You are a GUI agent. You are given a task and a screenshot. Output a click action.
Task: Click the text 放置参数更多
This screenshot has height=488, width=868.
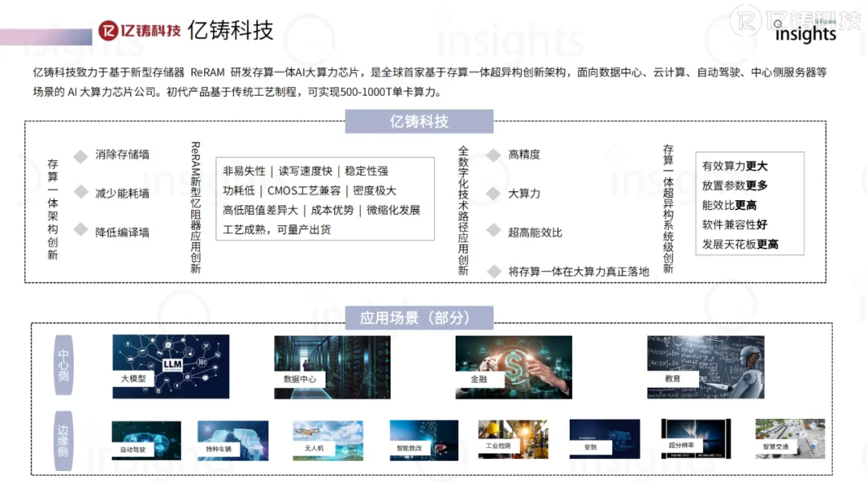pos(735,186)
